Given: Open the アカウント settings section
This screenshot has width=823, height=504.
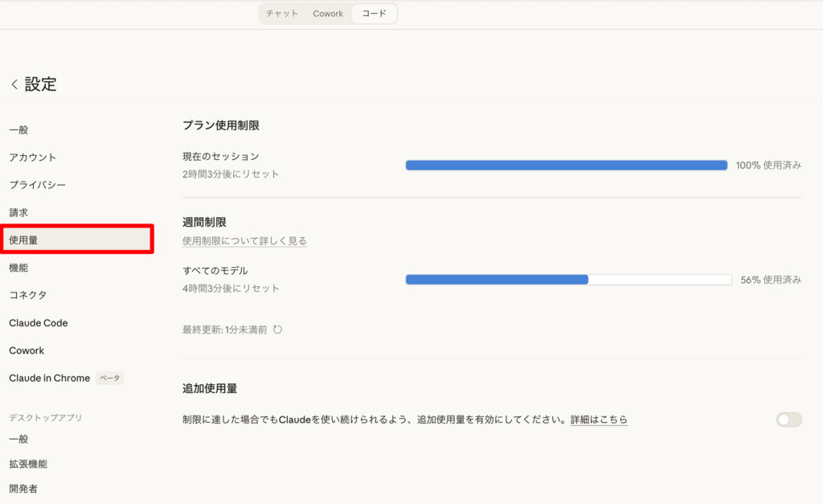Looking at the screenshot, I should click(x=33, y=158).
